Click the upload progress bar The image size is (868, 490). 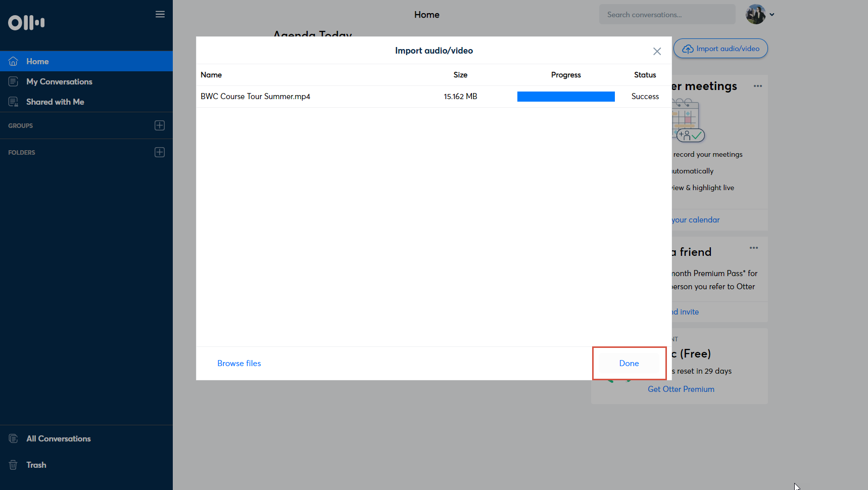(x=566, y=97)
